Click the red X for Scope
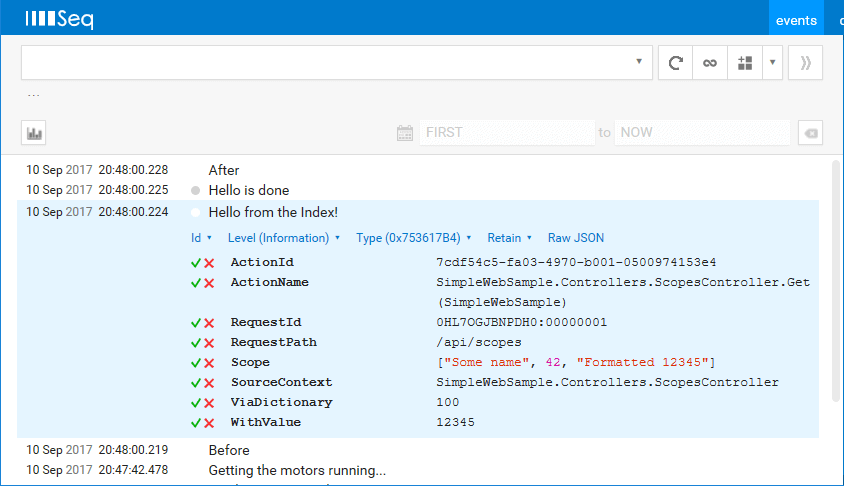The width and height of the screenshot is (844, 486). tap(209, 363)
